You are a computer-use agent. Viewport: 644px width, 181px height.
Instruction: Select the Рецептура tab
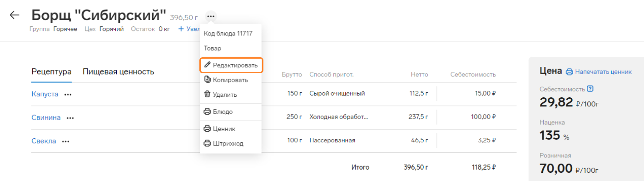[x=51, y=71]
